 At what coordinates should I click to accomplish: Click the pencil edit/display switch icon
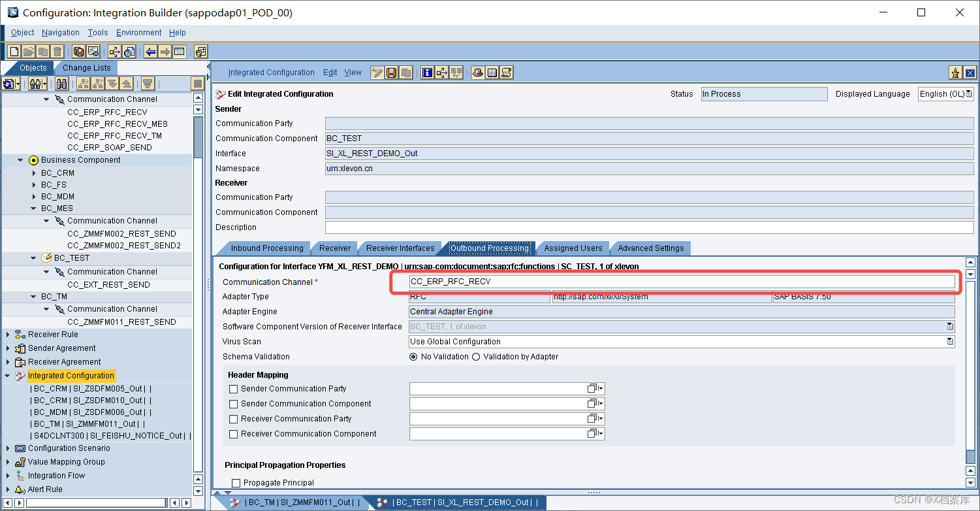(377, 73)
